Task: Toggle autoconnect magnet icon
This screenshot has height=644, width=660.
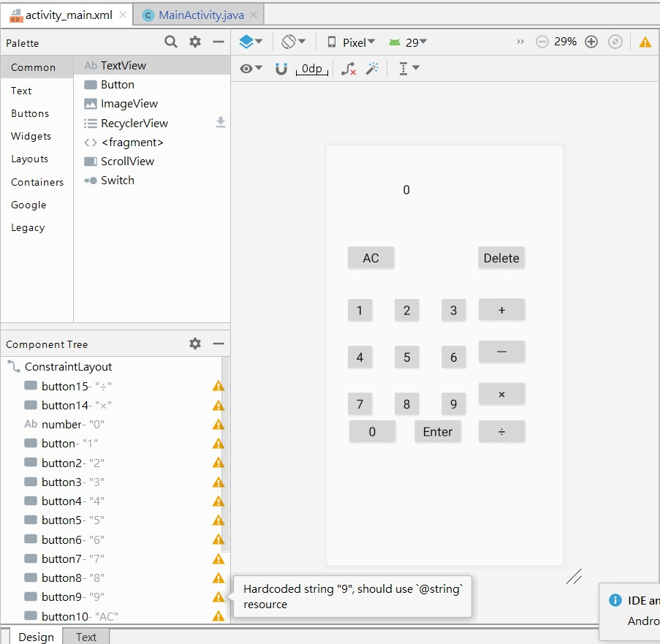Action: 281,68
